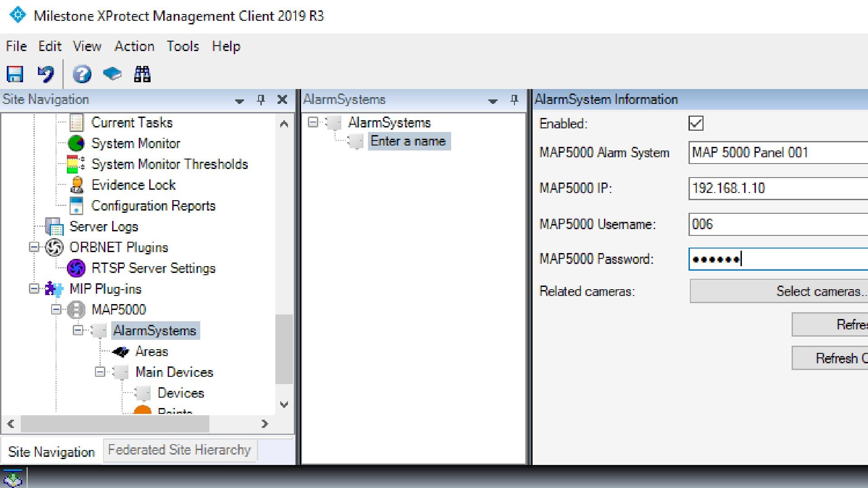
Task: Select System Monitor Thresholds label in tree
Action: [170, 164]
